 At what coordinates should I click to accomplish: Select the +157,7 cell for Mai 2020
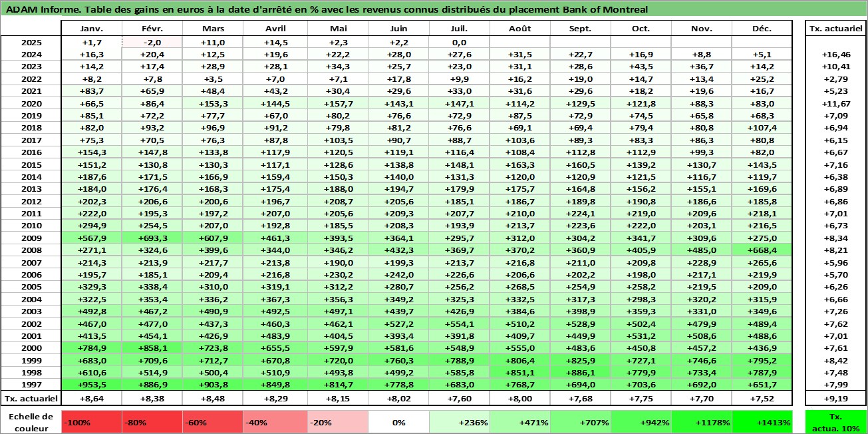coord(337,103)
